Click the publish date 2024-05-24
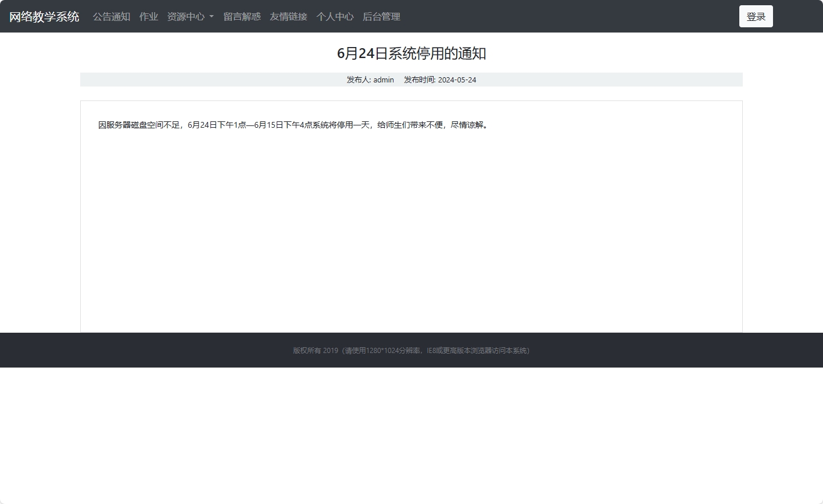The width and height of the screenshot is (823, 504). pos(457,80)
